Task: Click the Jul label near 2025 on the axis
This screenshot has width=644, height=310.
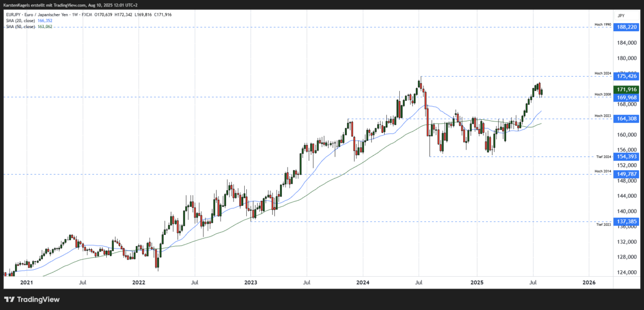Action: coord(534,282)
